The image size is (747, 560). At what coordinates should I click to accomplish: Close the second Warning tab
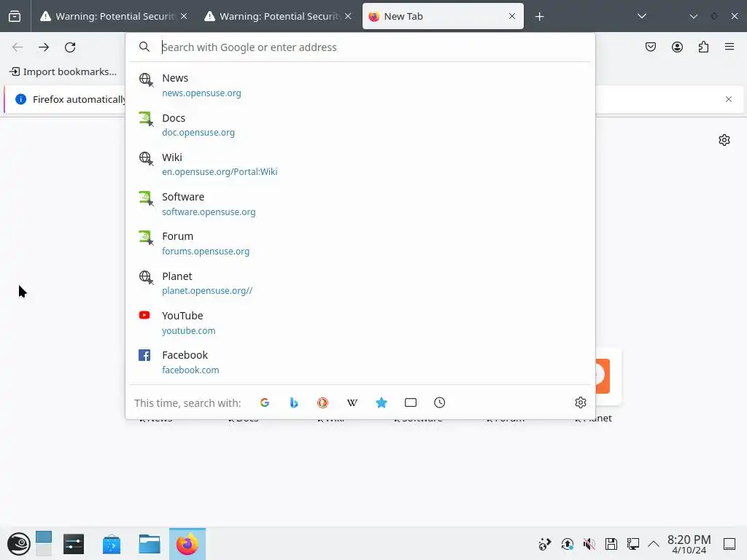click(x=348, y=16)
